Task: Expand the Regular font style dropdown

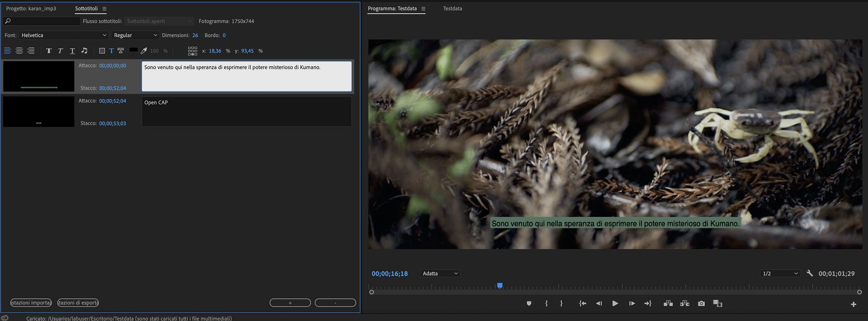Action: [135, 35]
